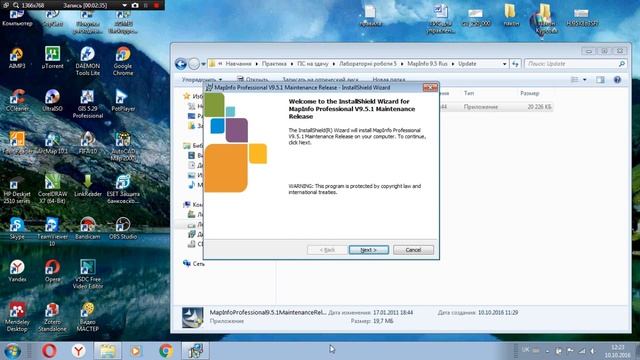The width and height of the screenshot is (640, 360).
Task: Click Новая папка in Explorer toolbar
Action: coord(389,80)
